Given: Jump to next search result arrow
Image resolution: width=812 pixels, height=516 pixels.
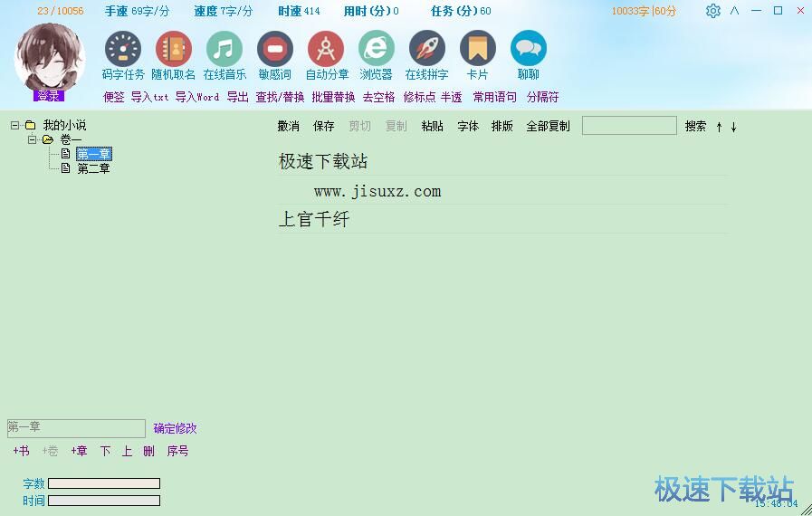Looking at the screenshot, I should tap(734, 127).
